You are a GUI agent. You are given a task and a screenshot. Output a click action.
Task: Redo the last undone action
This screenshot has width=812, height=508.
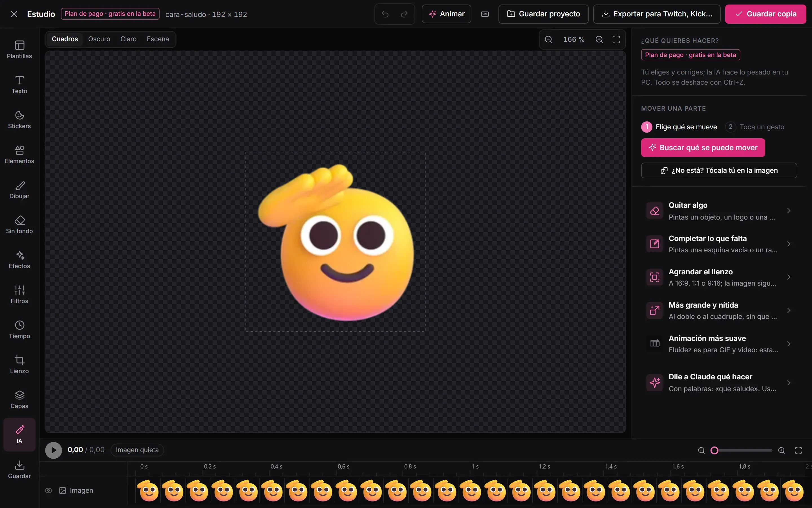[404, 14]
